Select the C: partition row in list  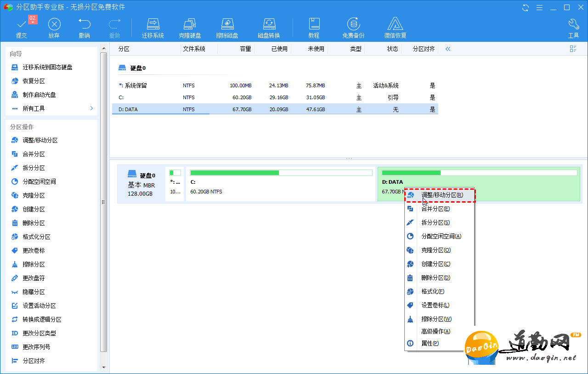tap(275, 97)
